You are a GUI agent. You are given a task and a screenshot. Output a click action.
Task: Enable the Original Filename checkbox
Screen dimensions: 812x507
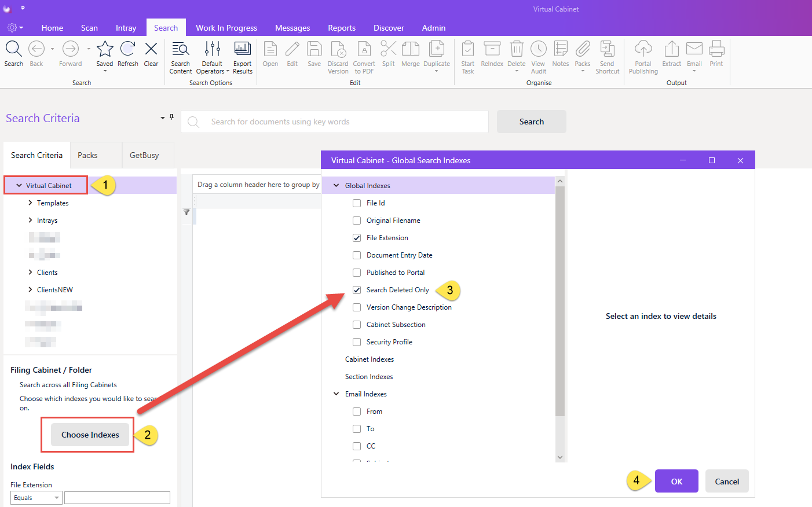[357, 221]
